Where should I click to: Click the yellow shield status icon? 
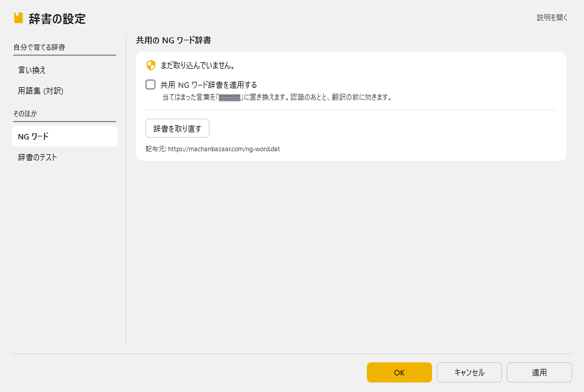click(x=151, y=65)
